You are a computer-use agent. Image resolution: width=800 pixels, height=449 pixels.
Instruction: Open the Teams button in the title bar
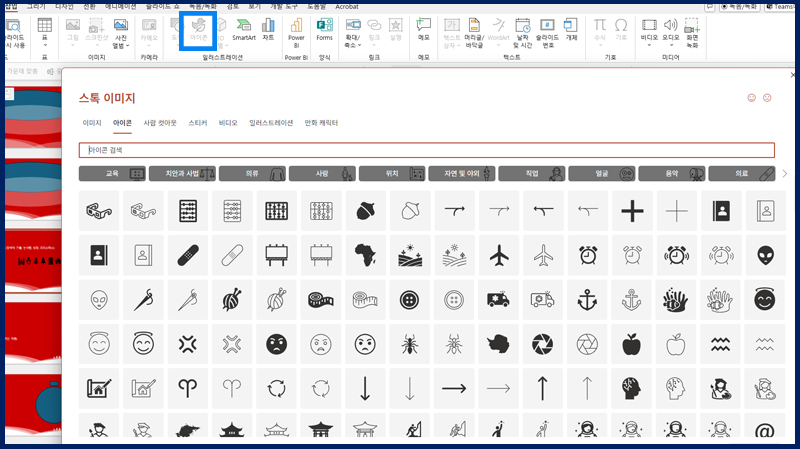click(780, 7)
